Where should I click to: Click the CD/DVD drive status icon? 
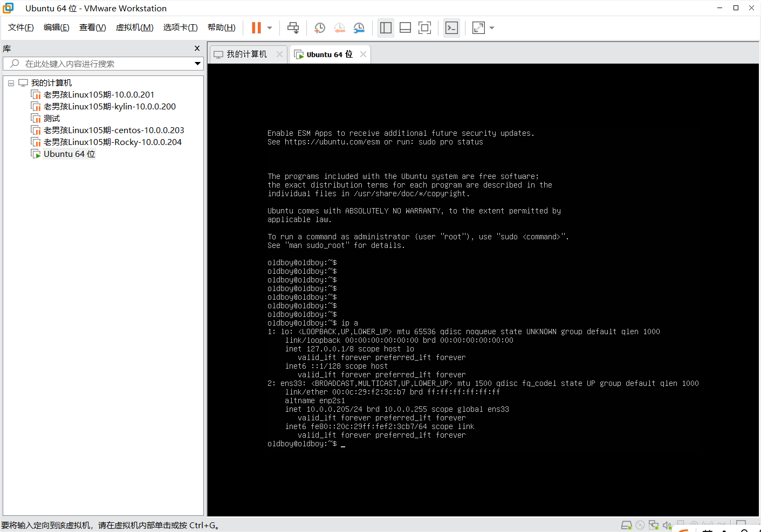click(x=640, y=525)
